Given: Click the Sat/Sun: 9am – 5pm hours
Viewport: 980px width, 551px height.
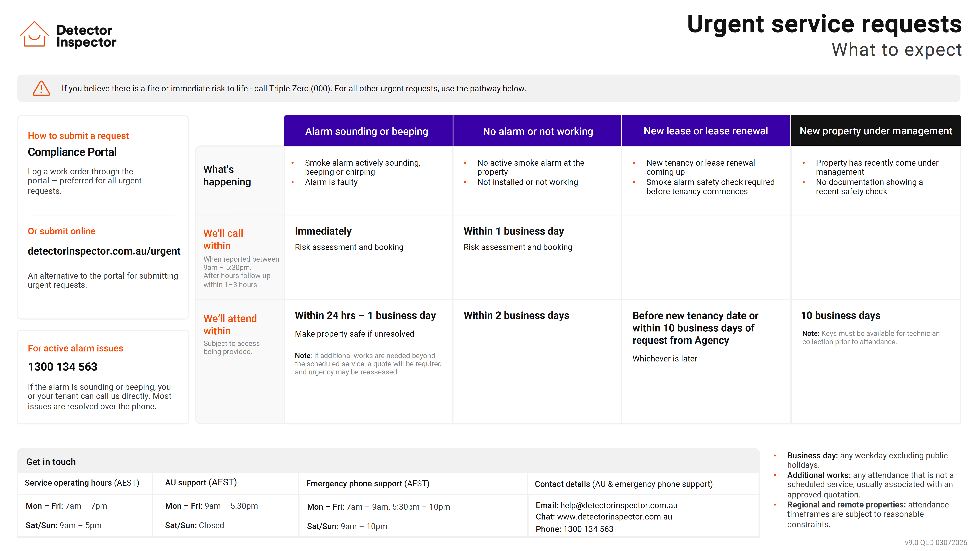Looking at the screenshot, I should [x=64, y=525].
